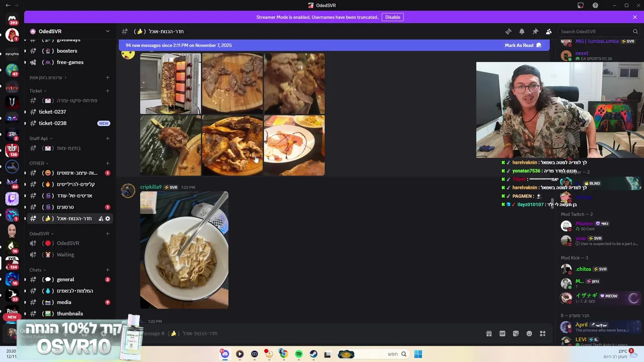Open the emoji picker icon
The image size is (644, 362).
[x=529, y=333]
